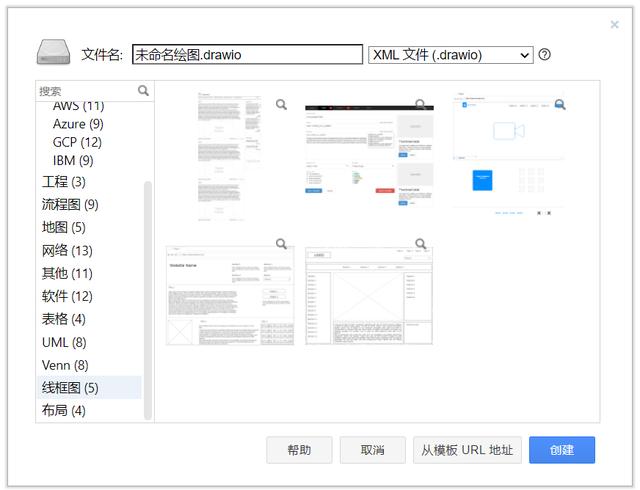
Task: Click the search magnifier icon in sidebar
Action: click(143, 90)
